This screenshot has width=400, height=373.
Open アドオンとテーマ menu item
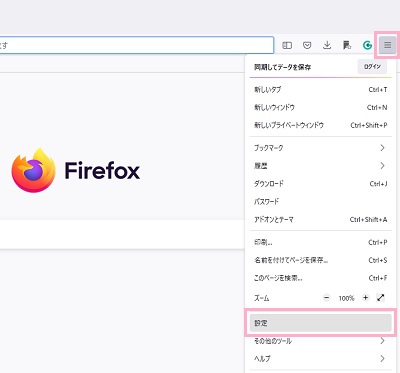click(x=320, y=219)
